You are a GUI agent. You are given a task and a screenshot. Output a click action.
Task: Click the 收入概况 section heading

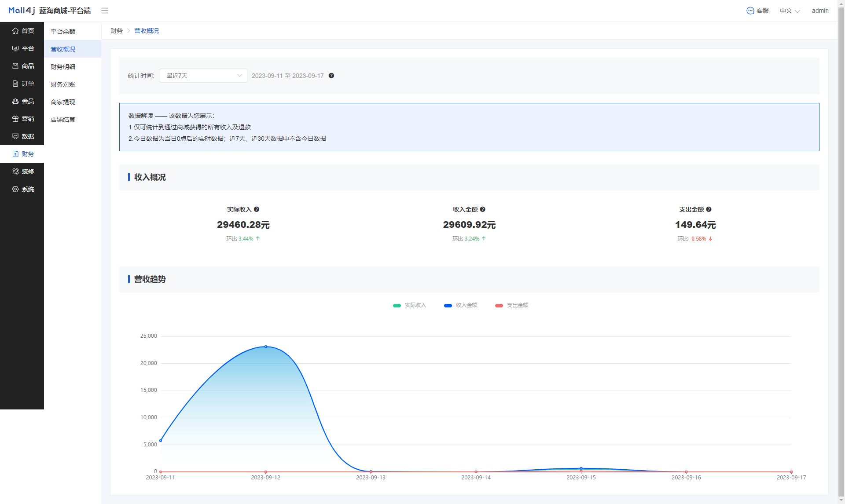pyautogui.click(x=150, y=177)
